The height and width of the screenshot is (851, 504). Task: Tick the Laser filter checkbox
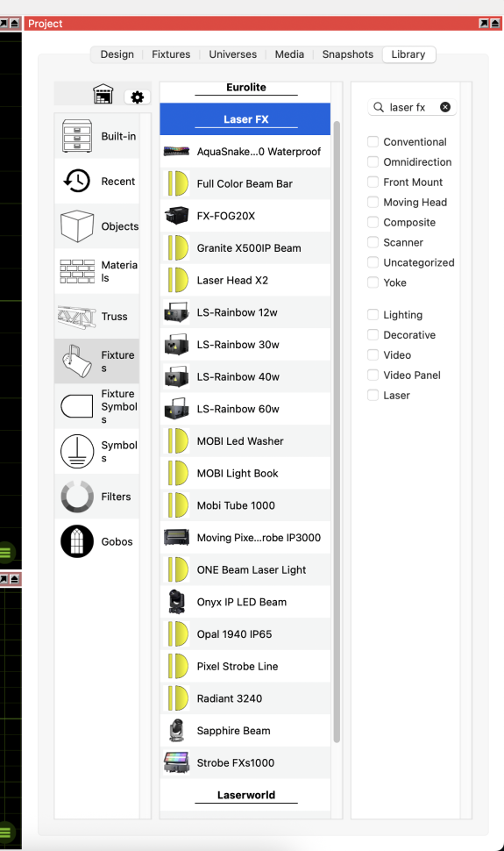373,395
